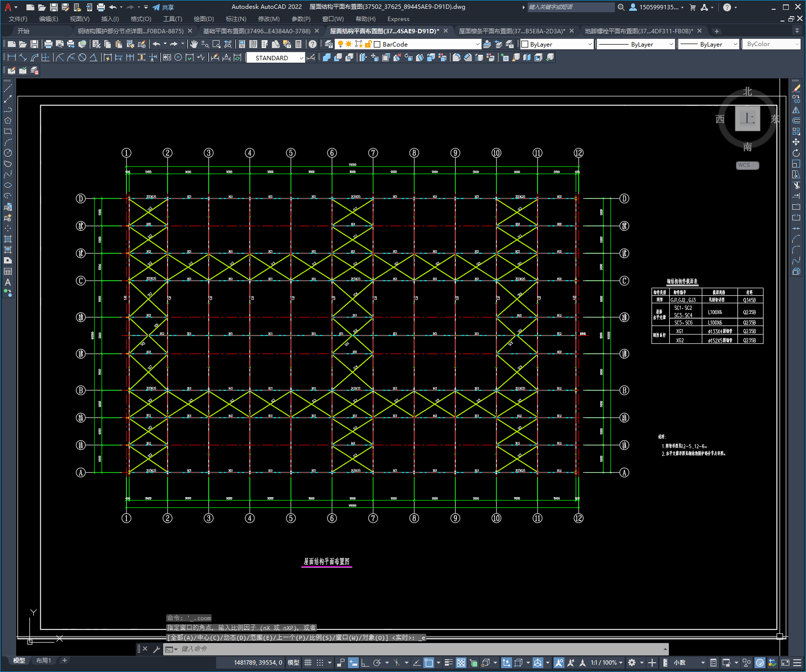Toggle transparency display in status bar

click(461, 663)
